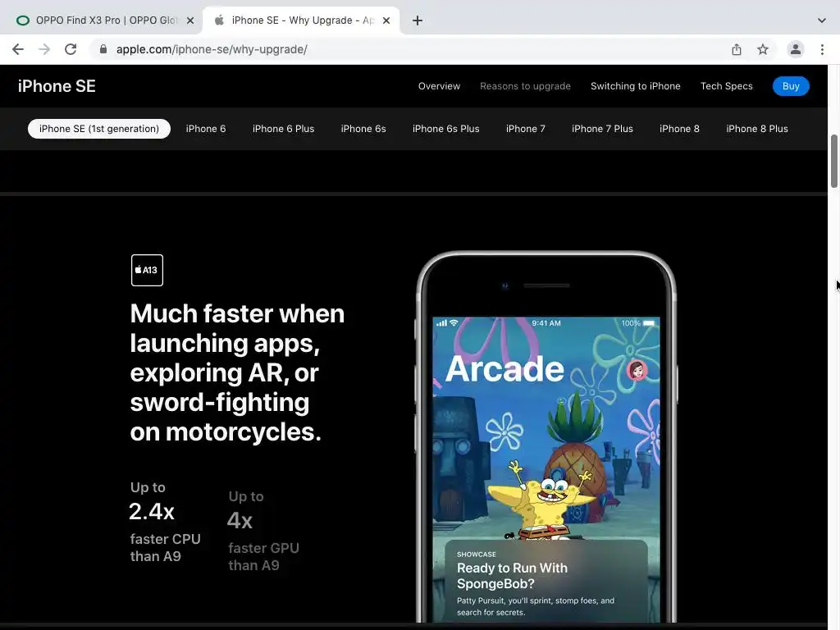
Task: Select the iPhone 8 Plus tab
Action: 757,129
